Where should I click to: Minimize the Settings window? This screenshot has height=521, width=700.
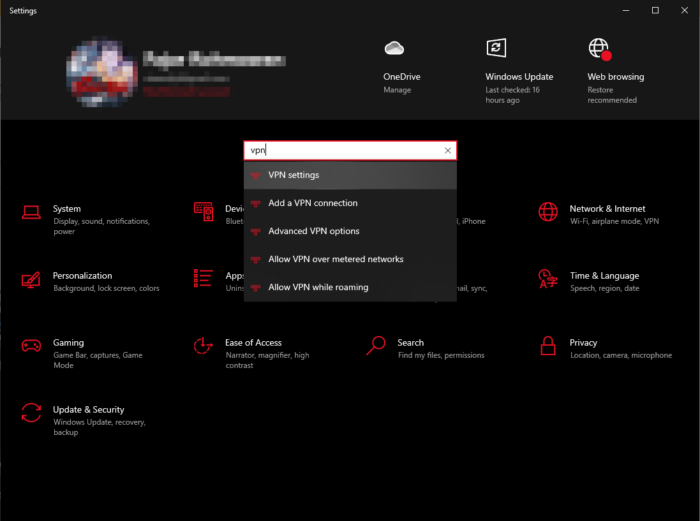[x=626, y=10]
